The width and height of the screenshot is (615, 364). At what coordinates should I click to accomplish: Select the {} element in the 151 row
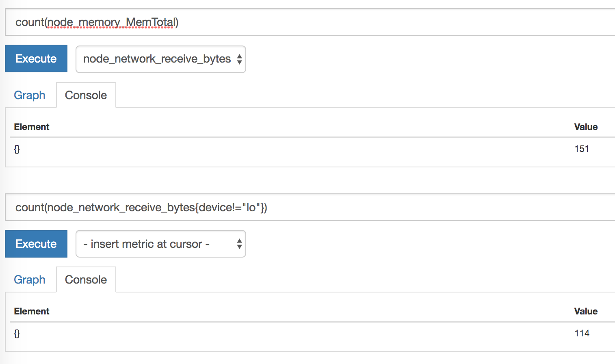17,149
